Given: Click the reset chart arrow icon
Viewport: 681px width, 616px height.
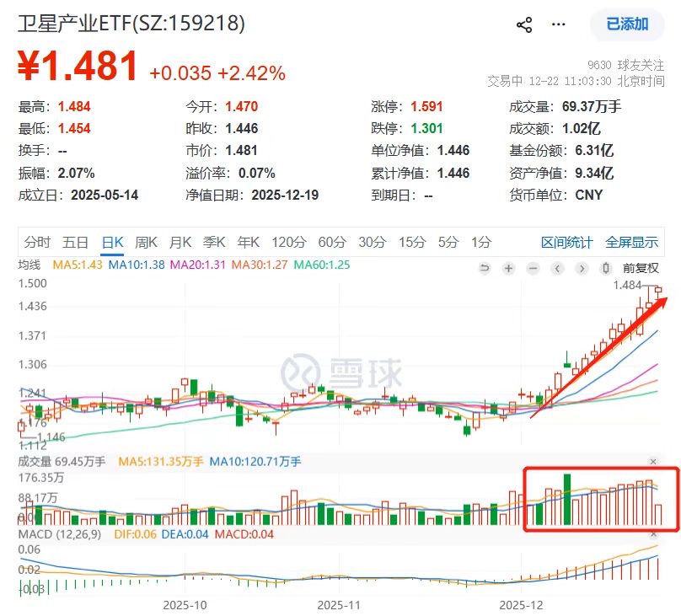Looking at the screenshot, I should (483, 268).
